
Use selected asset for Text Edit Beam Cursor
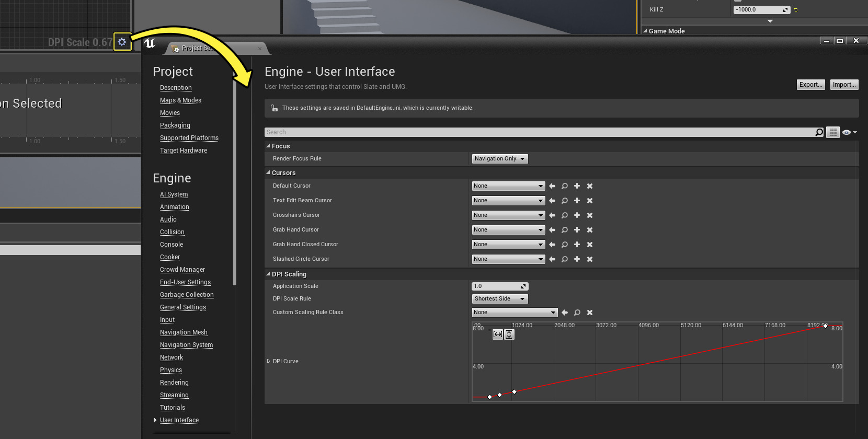552,201
